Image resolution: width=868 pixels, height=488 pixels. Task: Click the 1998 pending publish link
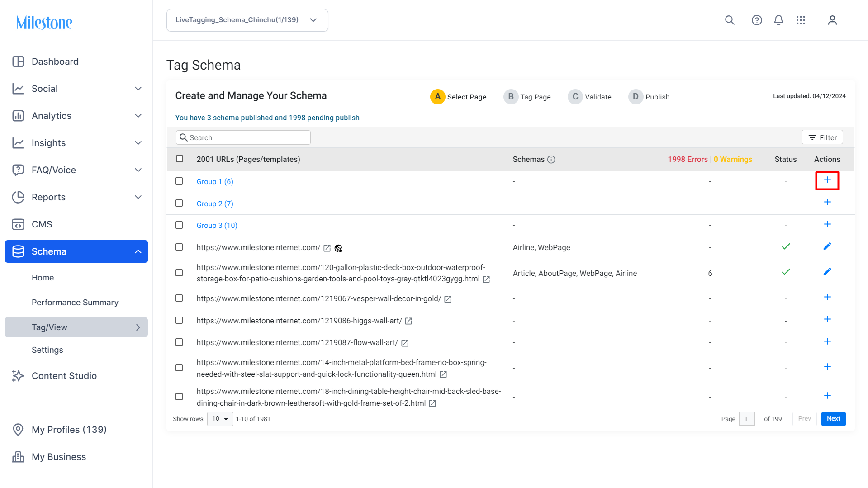pos(297,118)
